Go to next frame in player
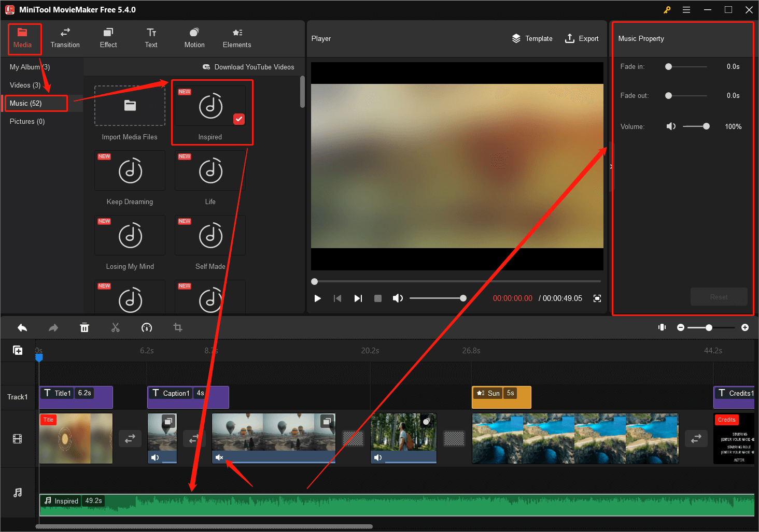The width and height of the screenshot is (759, 532). [x=358, y=298]
